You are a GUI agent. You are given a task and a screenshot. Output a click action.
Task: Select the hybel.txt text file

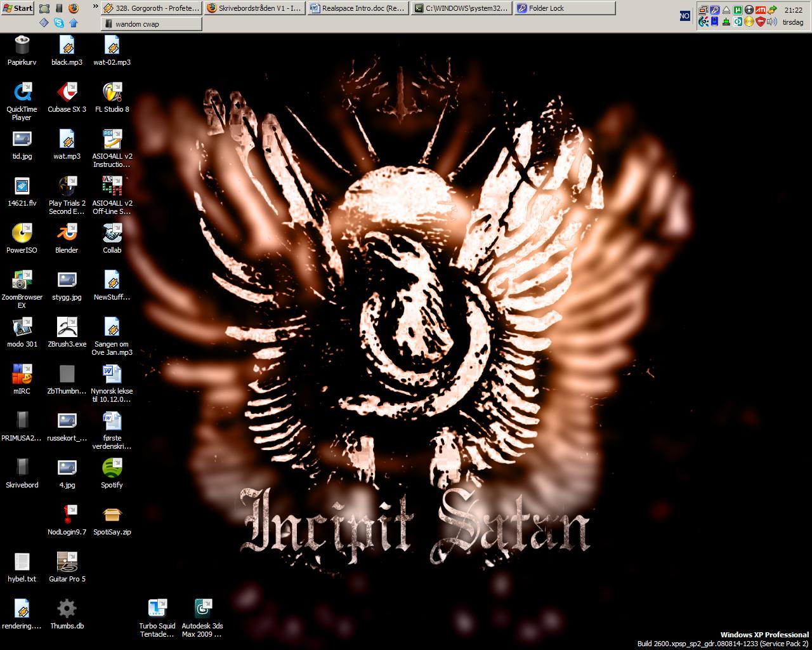(x=22, y=567)
